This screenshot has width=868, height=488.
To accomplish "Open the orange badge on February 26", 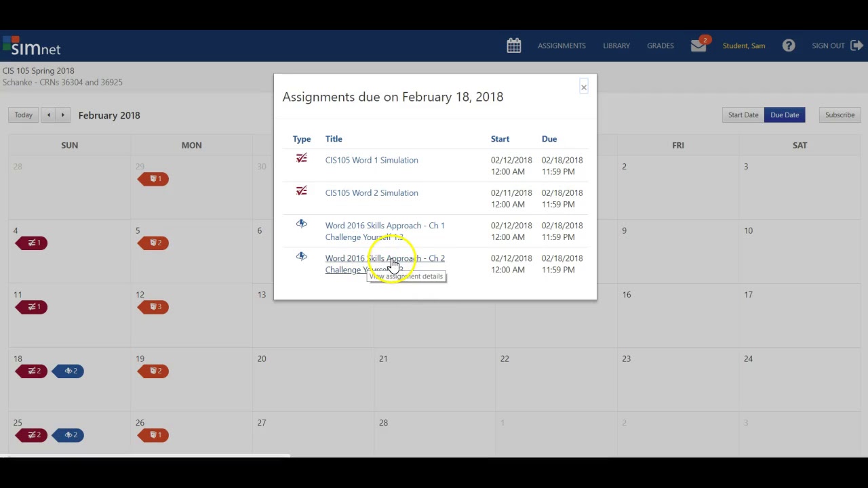I will pos(153,434).
